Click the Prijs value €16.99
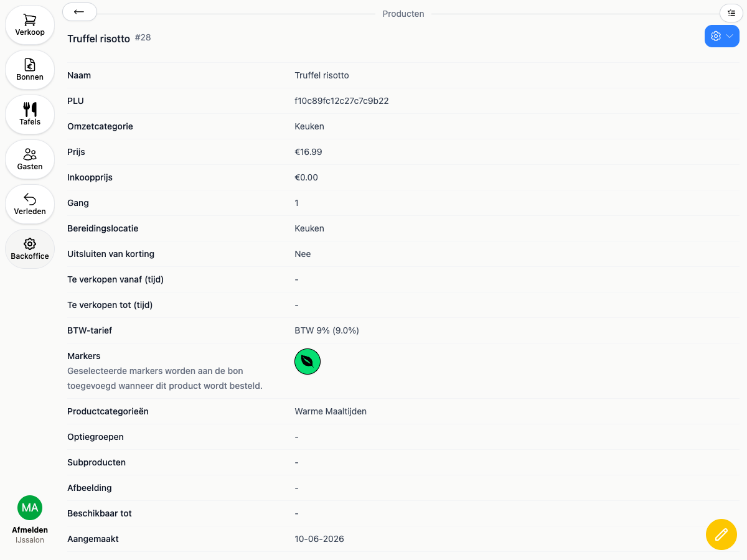 click(308, 152)
